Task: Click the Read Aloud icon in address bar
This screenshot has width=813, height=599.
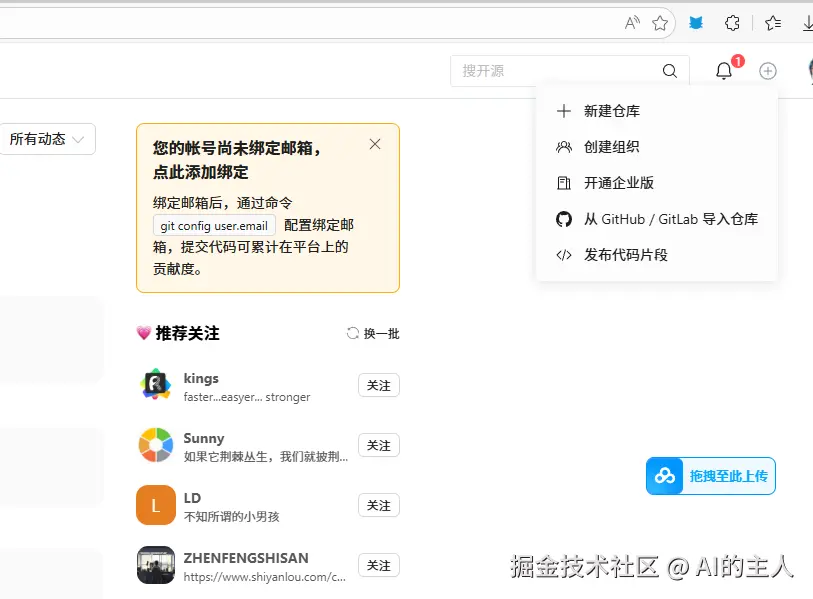Action: pyautogui.click(x=632, y=23)
